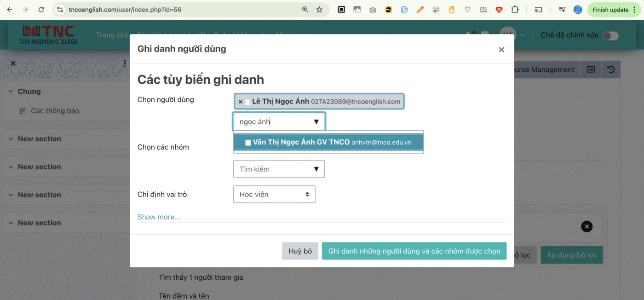The width and height of the screenshot is (644, 300).
Task: Click the Show more link
Action: (159, 217)
